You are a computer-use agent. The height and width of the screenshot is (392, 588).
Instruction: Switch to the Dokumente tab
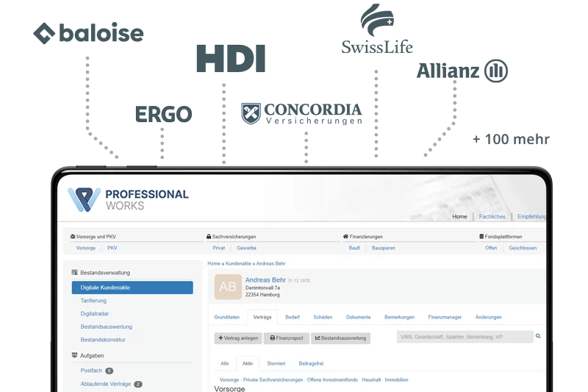point(358,318)
